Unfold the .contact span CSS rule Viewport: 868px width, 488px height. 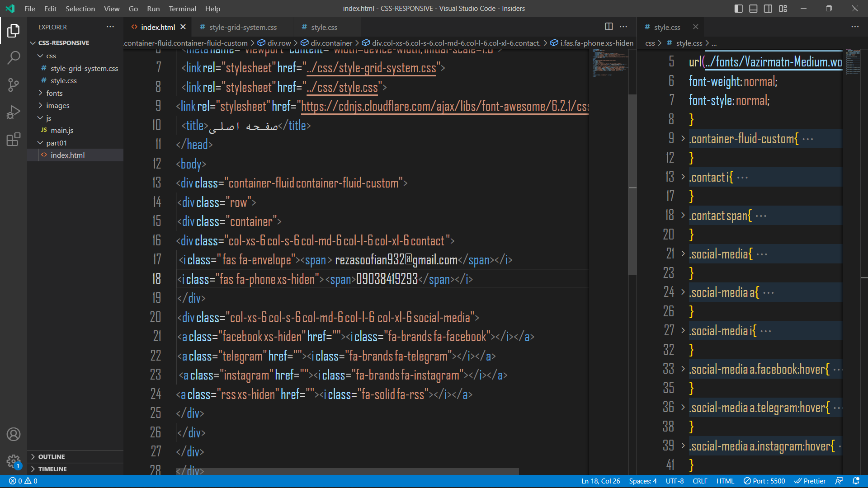[683, 215]
